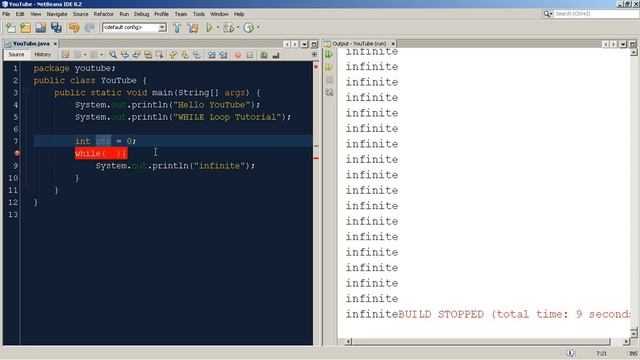Image resolution: width=640 pixels, height=360 pixels.
Task: Open the Run menu
Action: 124,14
